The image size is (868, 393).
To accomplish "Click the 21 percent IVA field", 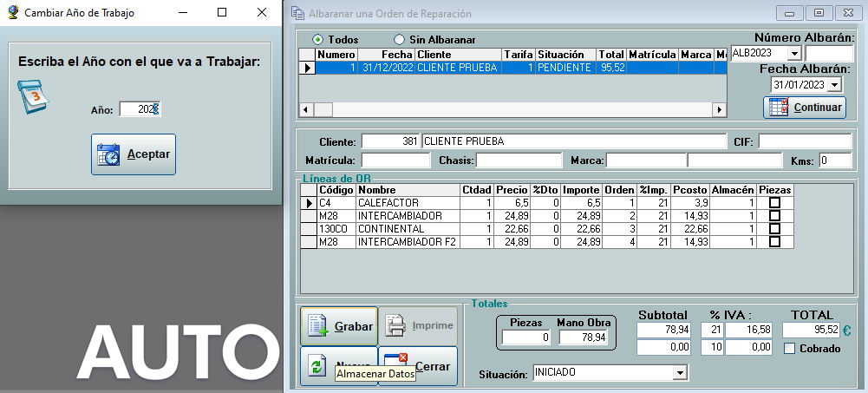I will coord(712,331).
